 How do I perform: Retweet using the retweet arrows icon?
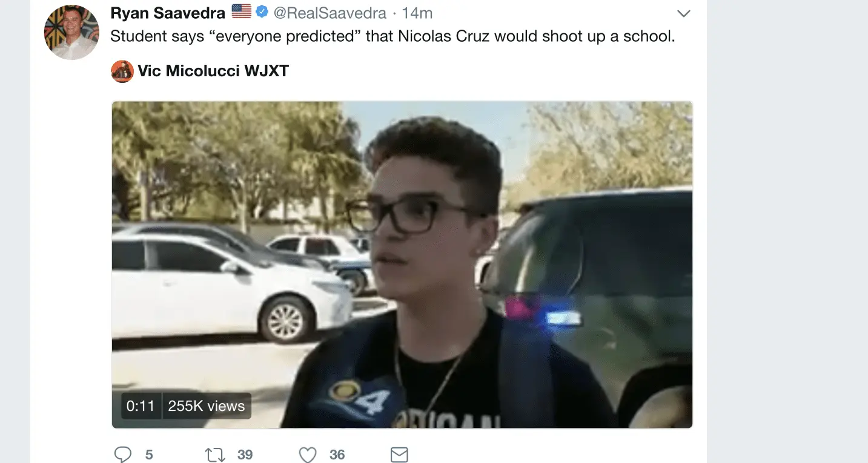point(215,455)
